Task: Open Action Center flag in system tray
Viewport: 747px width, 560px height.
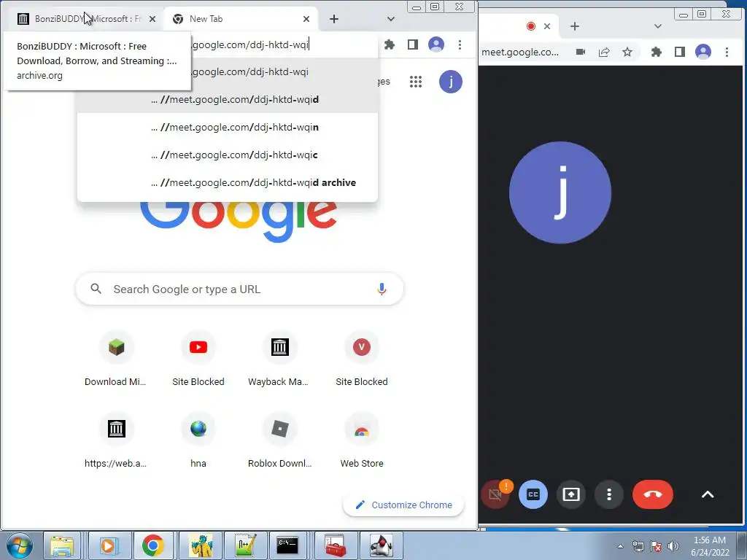Action: point(656,546)
